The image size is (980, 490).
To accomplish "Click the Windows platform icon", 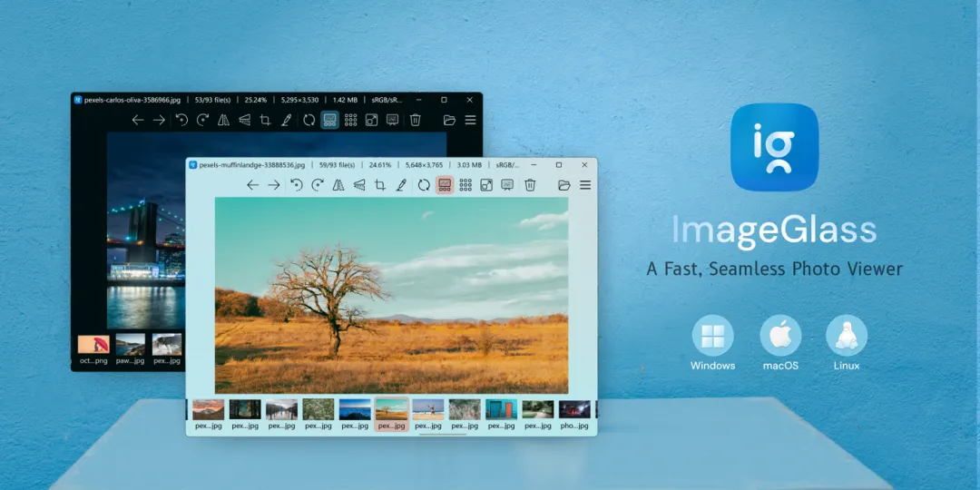I will [x=712, y=336].
